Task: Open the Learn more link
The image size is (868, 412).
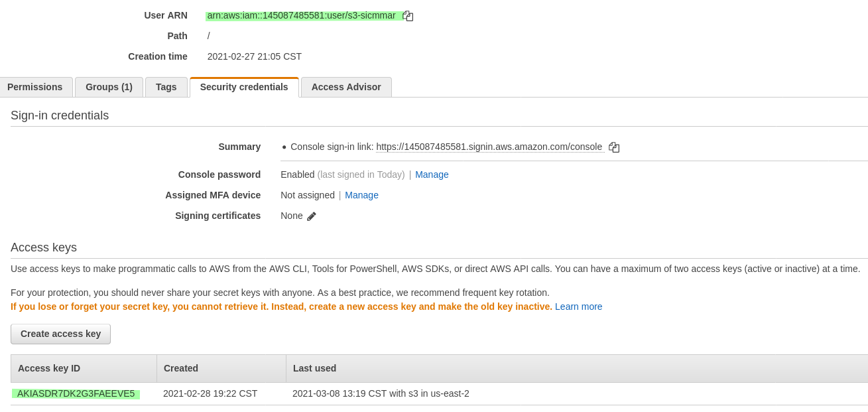Action: [578, 307]
